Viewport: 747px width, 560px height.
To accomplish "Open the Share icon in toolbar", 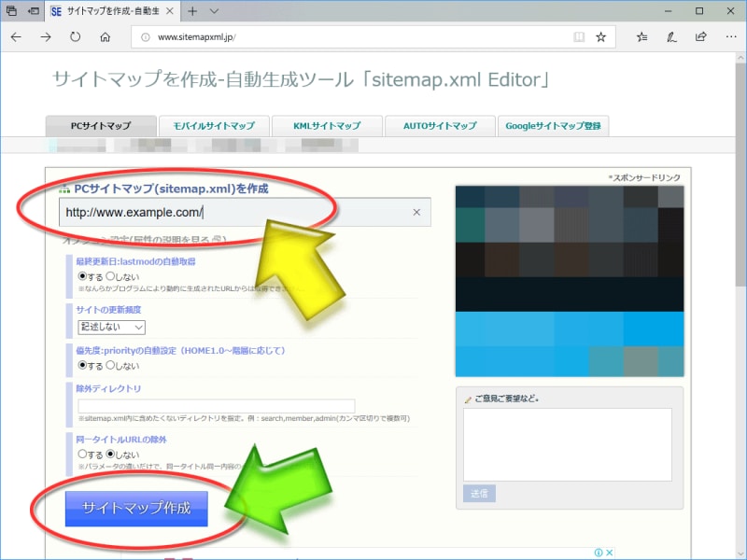I will click(x=700, y=37).
